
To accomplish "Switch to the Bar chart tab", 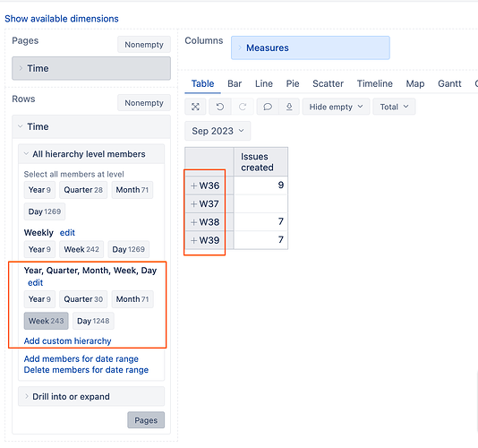I will pyautogui.click(x=235, y=83).
